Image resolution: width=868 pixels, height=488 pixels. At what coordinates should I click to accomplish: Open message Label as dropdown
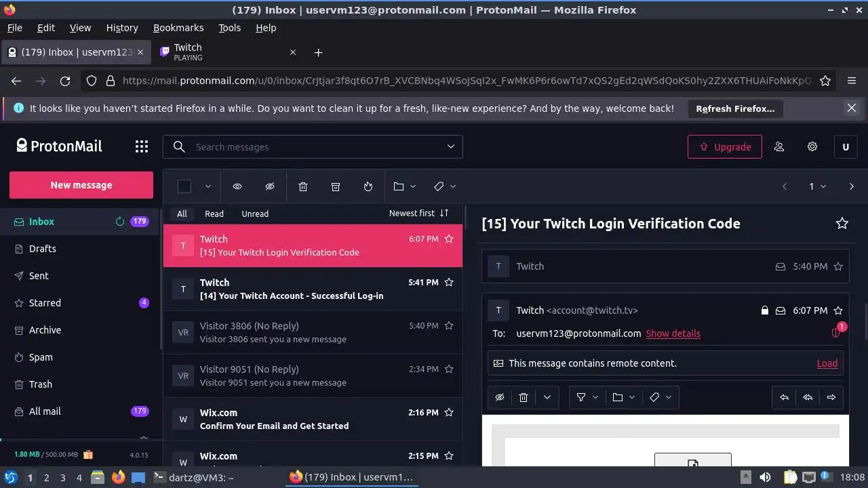point(660,397)
